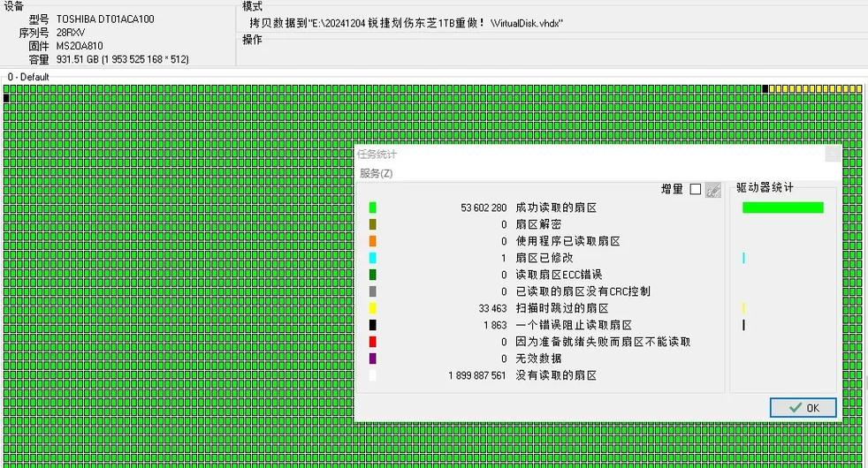The width and height of the screenshot is (868, 468).
Task: Click the green bar in 驱动器统计
Action: click(783, 208)
